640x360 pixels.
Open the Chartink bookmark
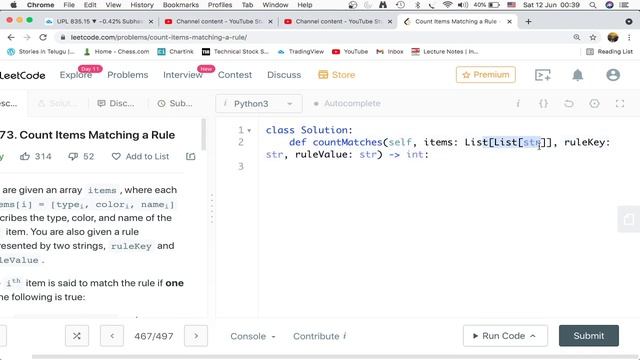[176, 51]
